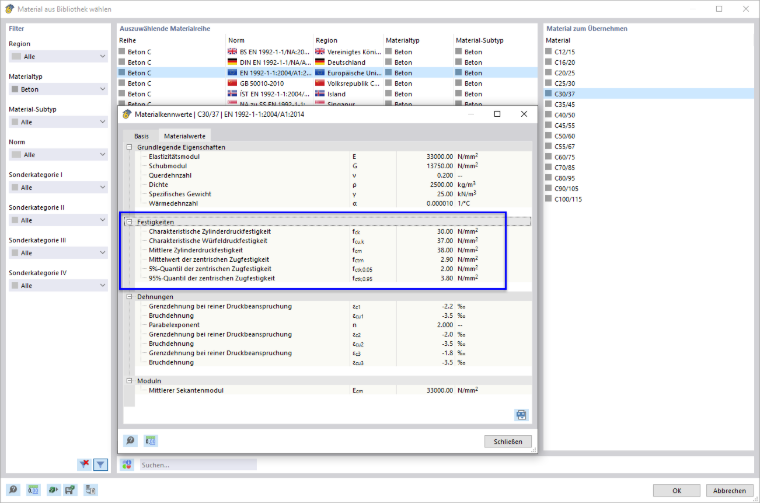This screenshot has height=503, width=760.
Task: Switch to the Basis tab
Action: [142, 136]
